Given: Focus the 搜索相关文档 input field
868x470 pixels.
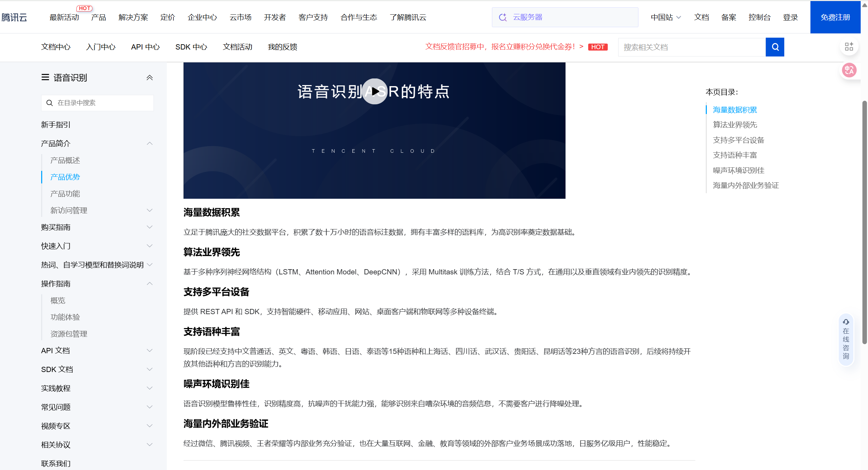Looking at the screenshot, I should [x=692, y=47].
